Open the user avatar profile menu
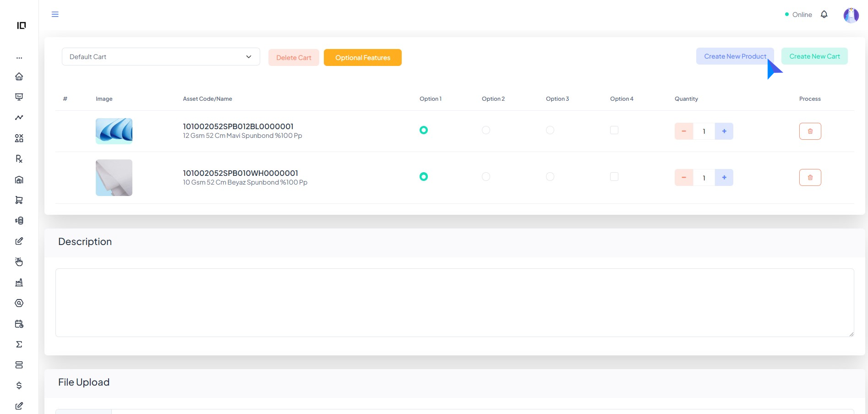This screenshot has width=868, height=414. point(851,15)
